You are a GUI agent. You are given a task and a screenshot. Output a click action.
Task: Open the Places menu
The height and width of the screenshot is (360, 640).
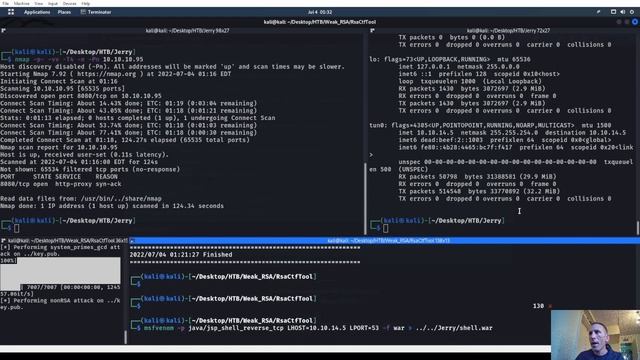click(x=64, y=12)
